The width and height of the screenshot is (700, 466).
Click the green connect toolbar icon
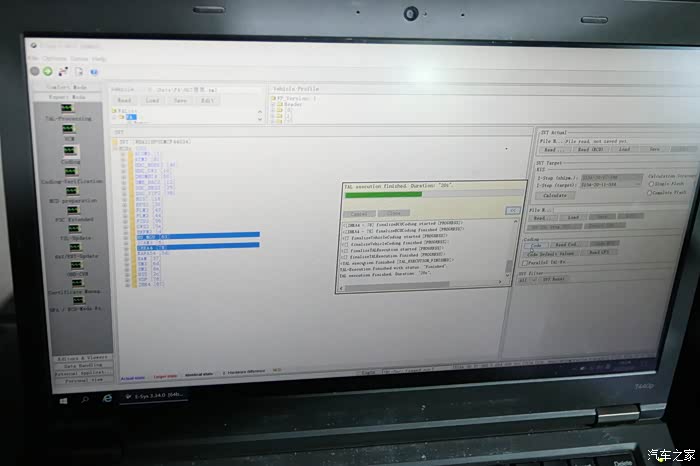click(x=48, y=71)
